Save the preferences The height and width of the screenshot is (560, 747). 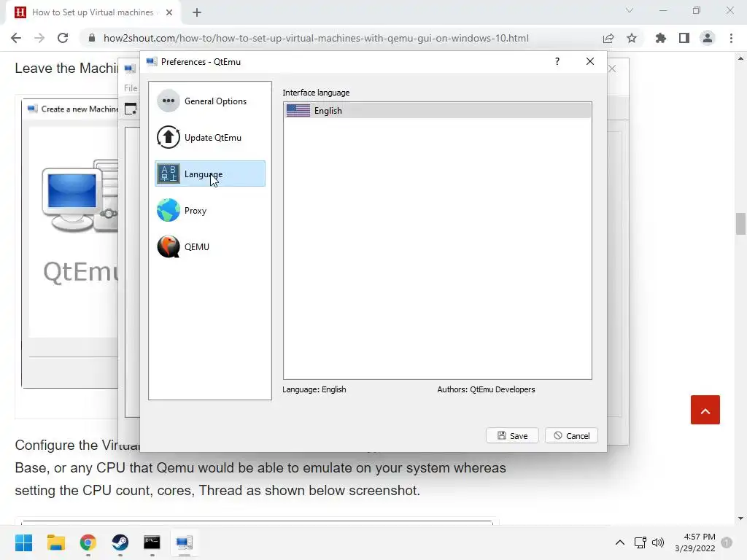[512, 435]
